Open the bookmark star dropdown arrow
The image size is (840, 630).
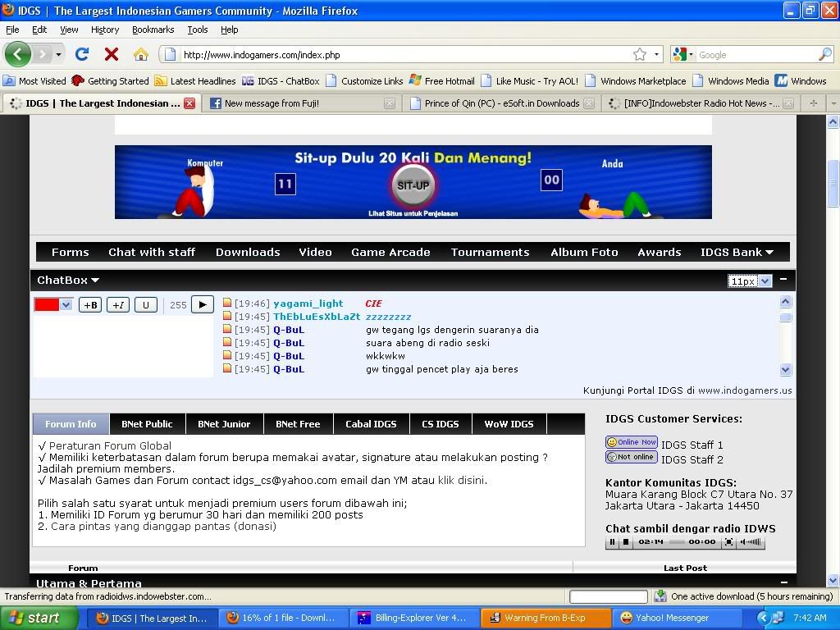click(x=656, y=54)
